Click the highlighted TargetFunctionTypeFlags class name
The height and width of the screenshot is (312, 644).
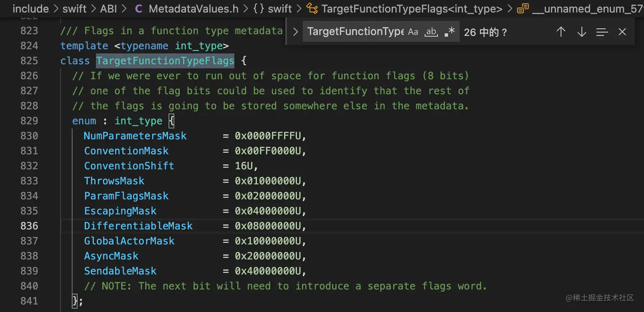coord(165,61)
